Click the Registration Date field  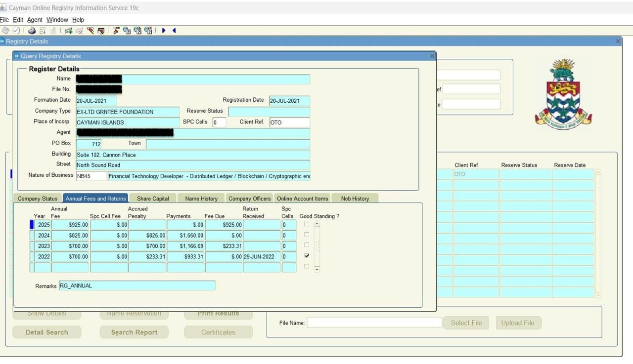point(289,101)
